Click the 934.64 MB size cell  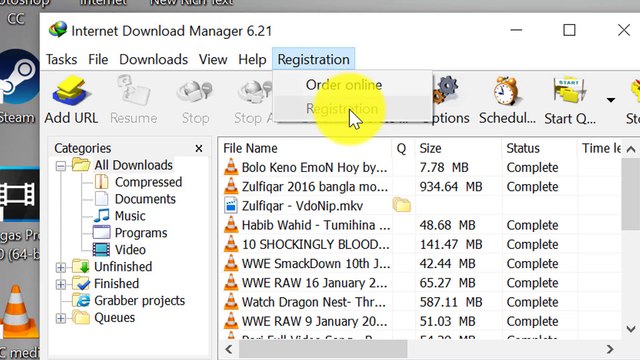tap(451, 187)
